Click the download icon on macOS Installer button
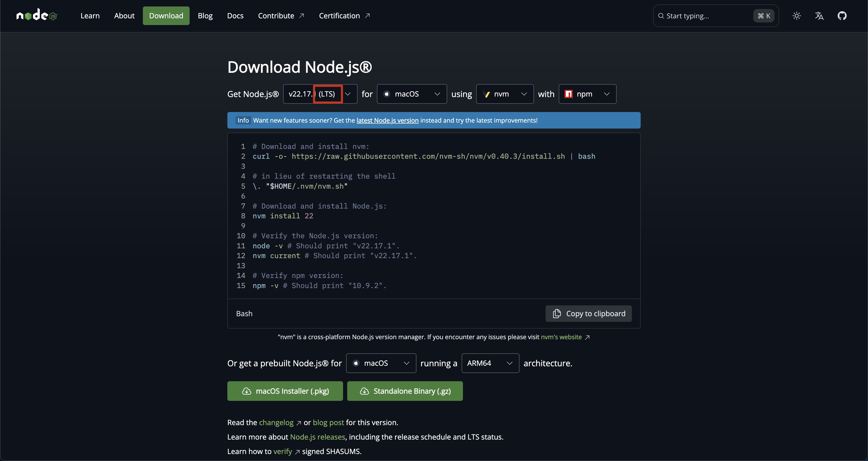 tap(247, 391)
